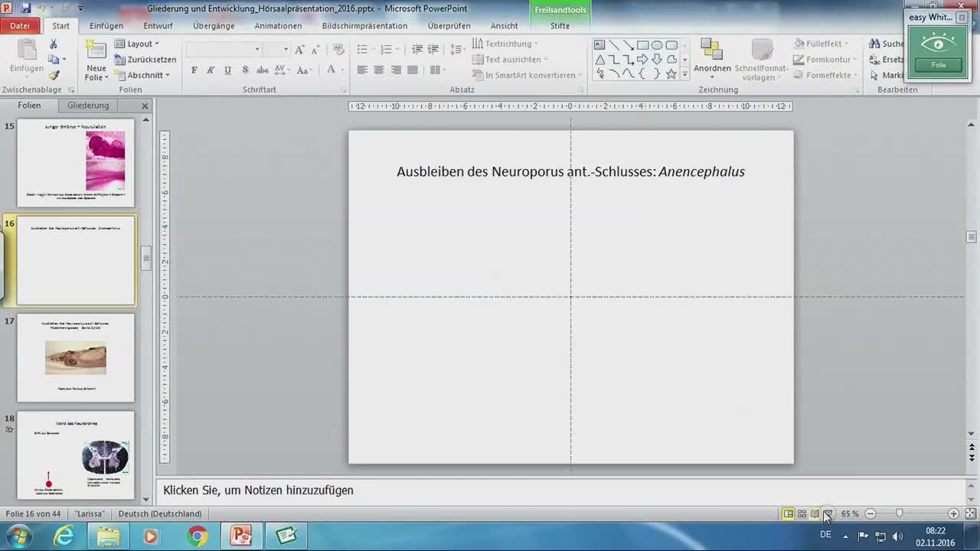Screen dimensions: 980x551
Task: Select the rectangle shape tool
Action: tap(642, 45)
